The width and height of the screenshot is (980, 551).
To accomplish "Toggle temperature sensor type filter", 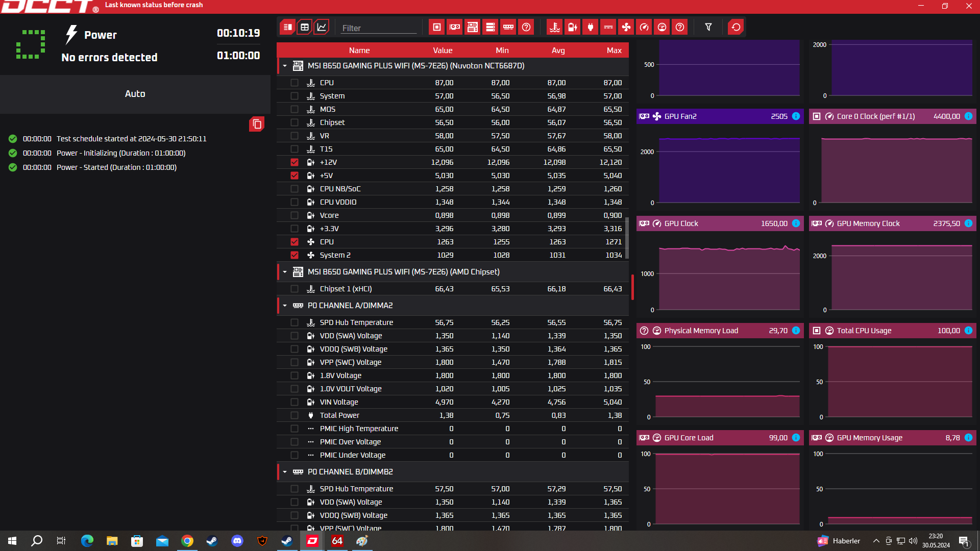I will click(555, 27).
